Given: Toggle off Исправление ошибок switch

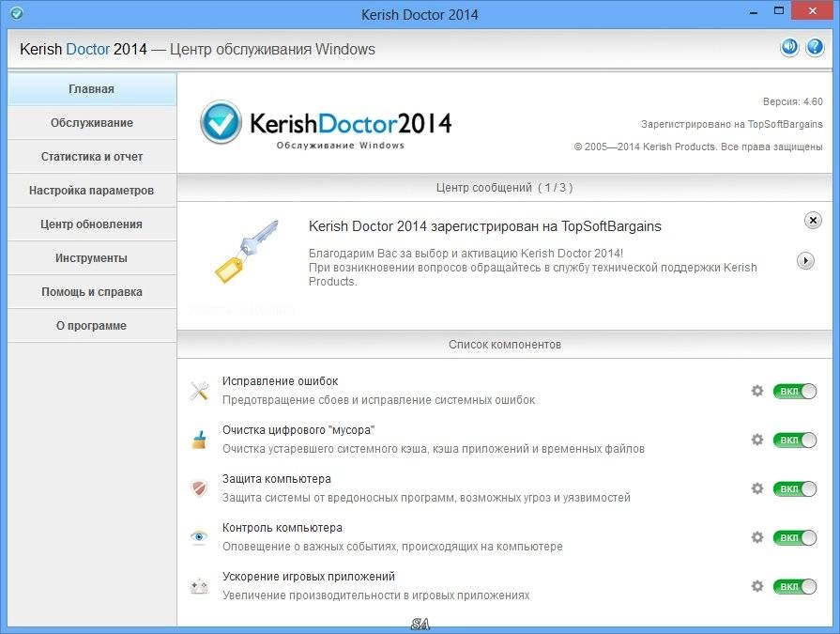Looking at the screenshot, I should [x=794, y=392].
